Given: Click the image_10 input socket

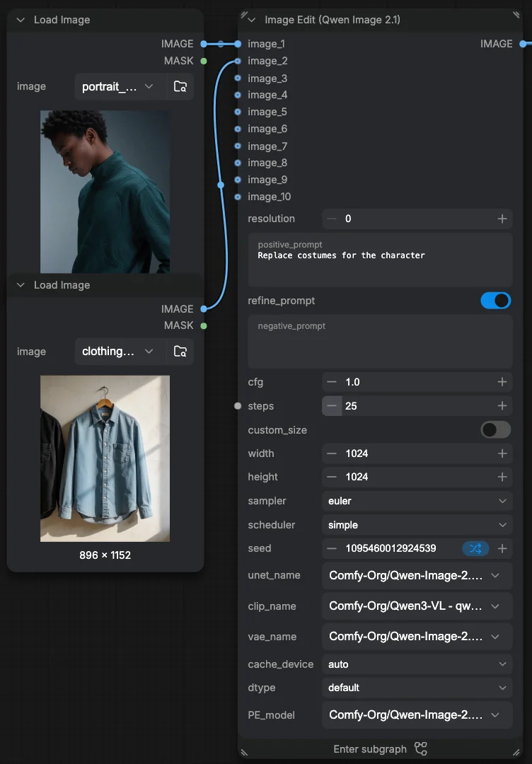Looking at the screenshot, I should pos(238,197).
